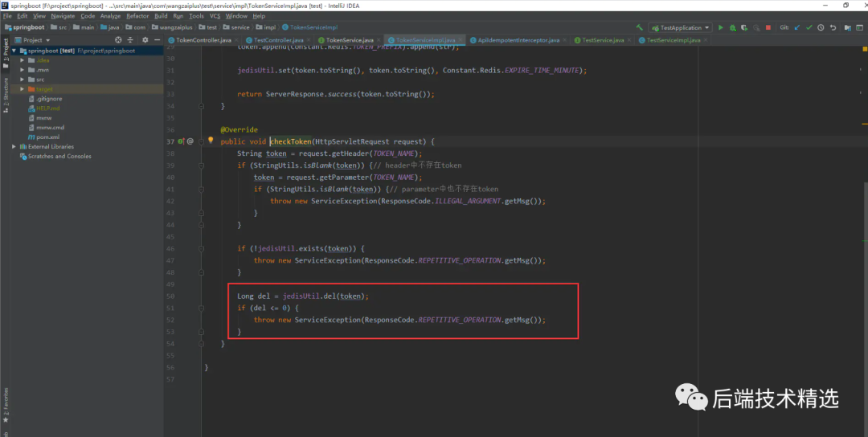
Task: Click the locate-in-project target icon
Action: [118, 40]
